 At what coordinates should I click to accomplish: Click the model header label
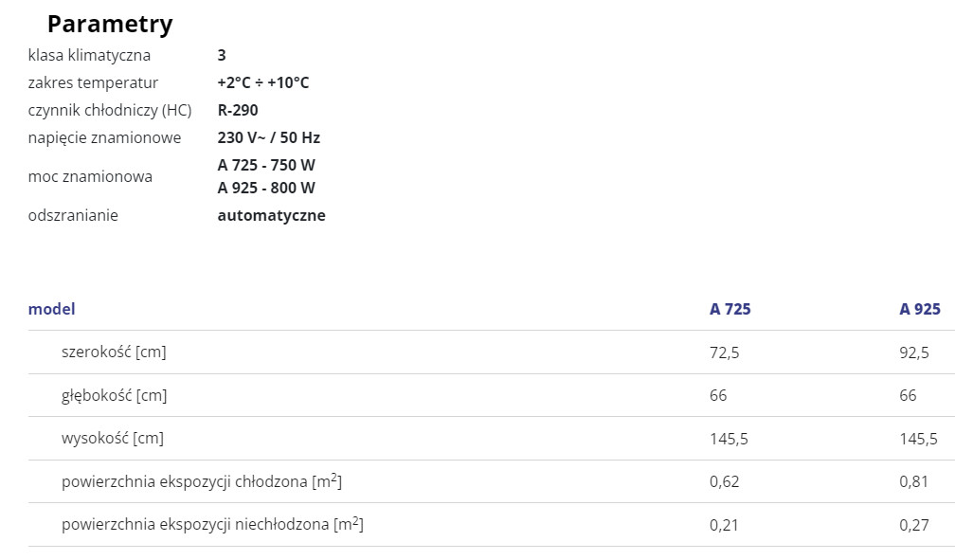tap(52, 309)
